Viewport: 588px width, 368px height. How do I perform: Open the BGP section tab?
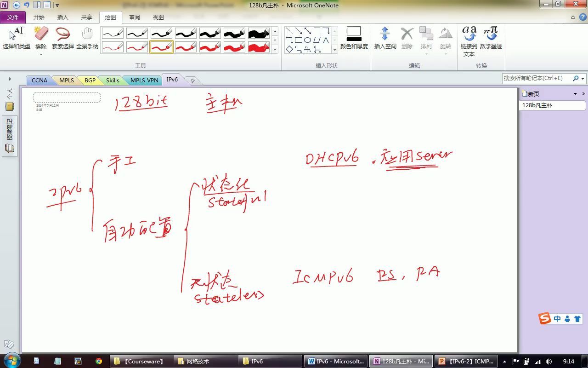tap(90, 80)
